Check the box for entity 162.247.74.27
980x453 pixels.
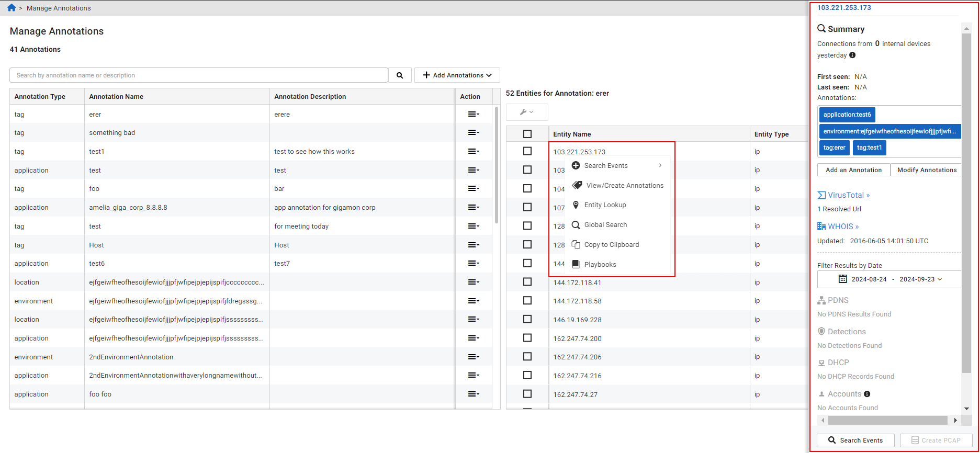(x=527, y=394)
